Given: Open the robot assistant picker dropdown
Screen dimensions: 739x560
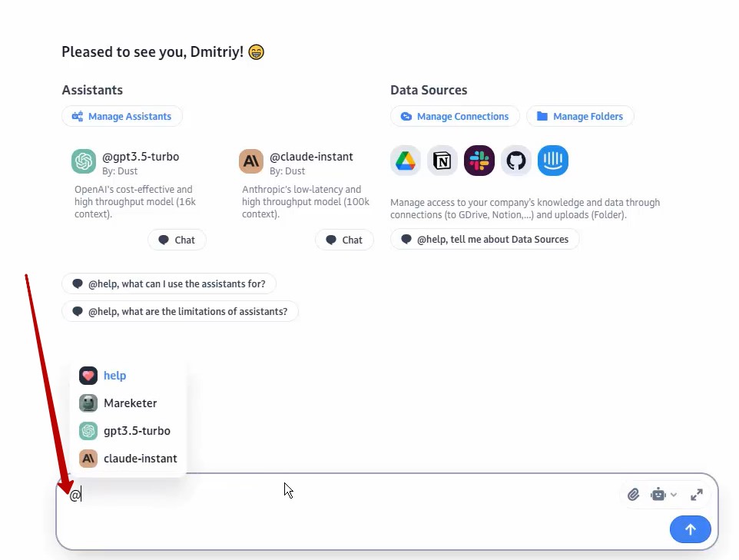Looking at the screenshot, I should point(663,495).
